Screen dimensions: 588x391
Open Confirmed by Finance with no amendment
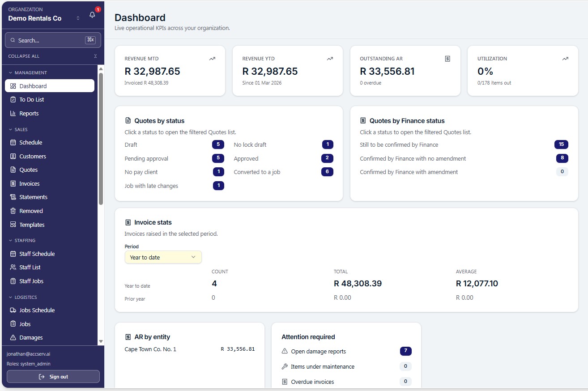pos(464,158)
